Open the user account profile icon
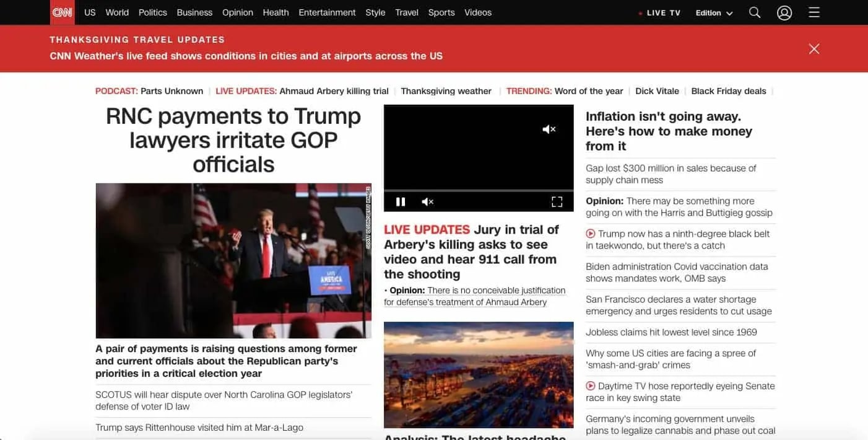The width and height of the screenshot is (868, 440). point(784,12)
